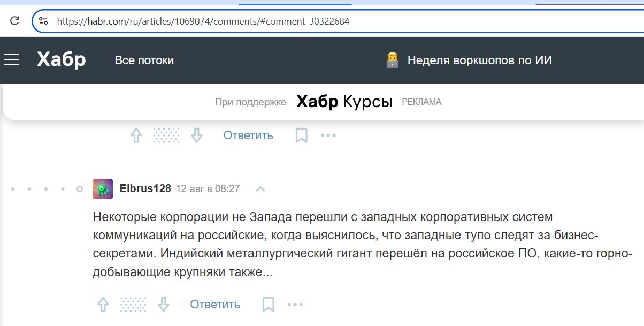Click comment text starting Некоторые корпорации

tap(363, 245)
